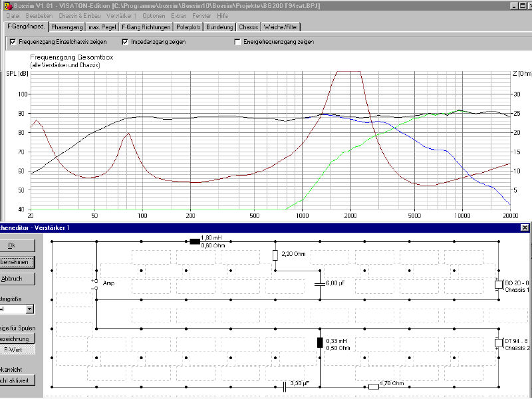Select the 0,33 mH inductor component
532x399 pixels.
pos(320,343)
